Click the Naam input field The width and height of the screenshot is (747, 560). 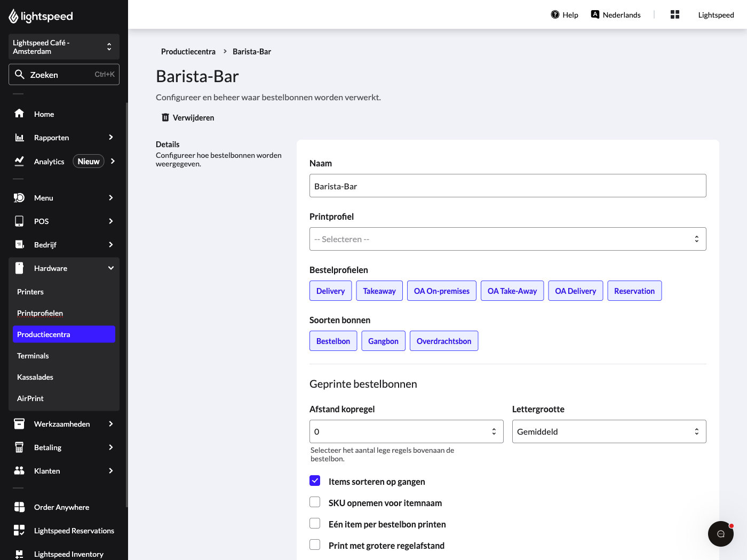(x=508, y=186)
